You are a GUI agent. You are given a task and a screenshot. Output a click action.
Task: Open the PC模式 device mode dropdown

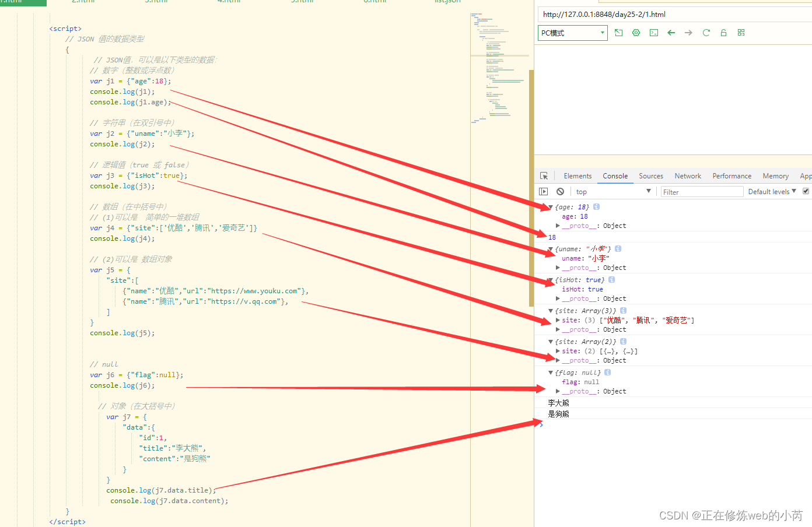572,33
